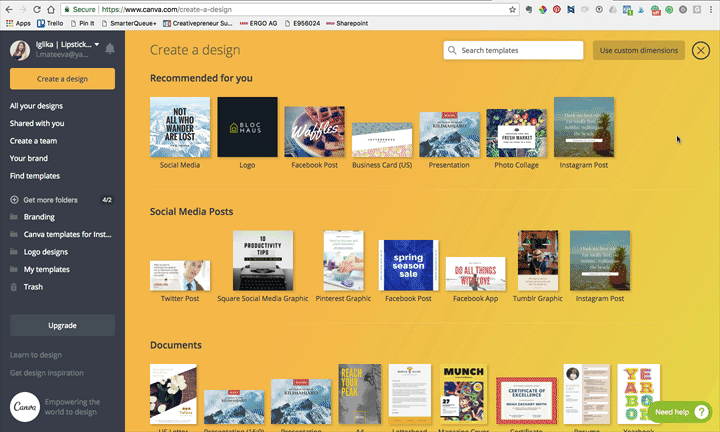The height and width of the screenshot is (432, 720).
Task: Select the Reach Your Peak A4 thumbnail
Action: 360,394
